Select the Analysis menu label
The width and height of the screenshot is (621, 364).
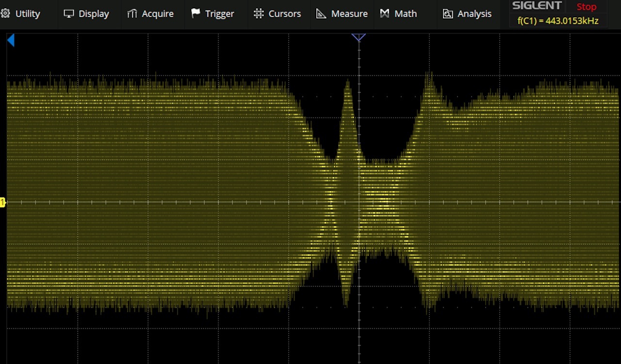[x=474, y=14]
